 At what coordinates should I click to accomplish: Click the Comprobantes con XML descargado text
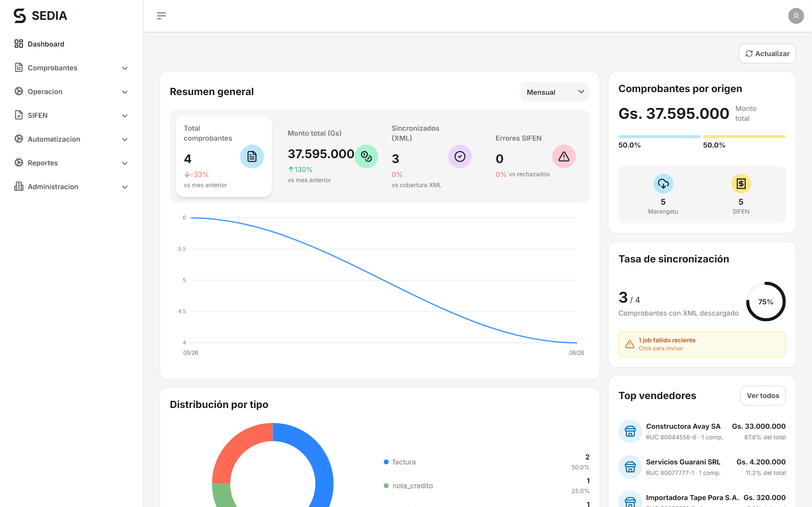tap(678, 313)
